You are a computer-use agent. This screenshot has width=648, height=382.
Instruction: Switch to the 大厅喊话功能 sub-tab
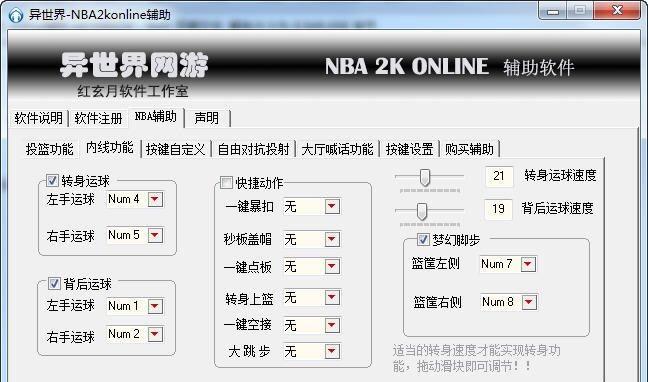point(337,149)
